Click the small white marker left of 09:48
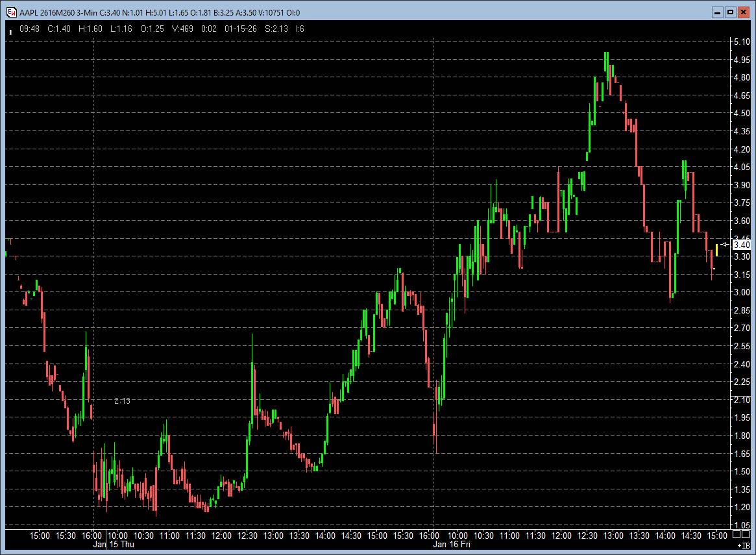This screenshot has width=756, height=555. [10, 30]
